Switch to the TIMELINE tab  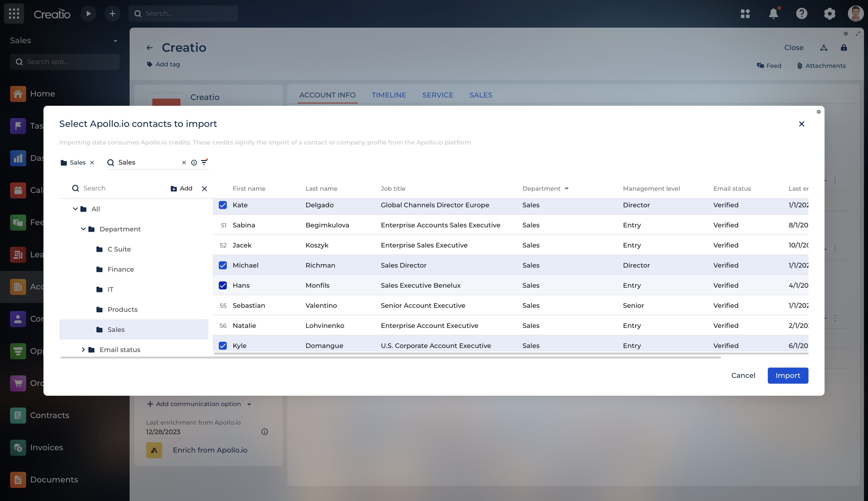tap(389, 95)
